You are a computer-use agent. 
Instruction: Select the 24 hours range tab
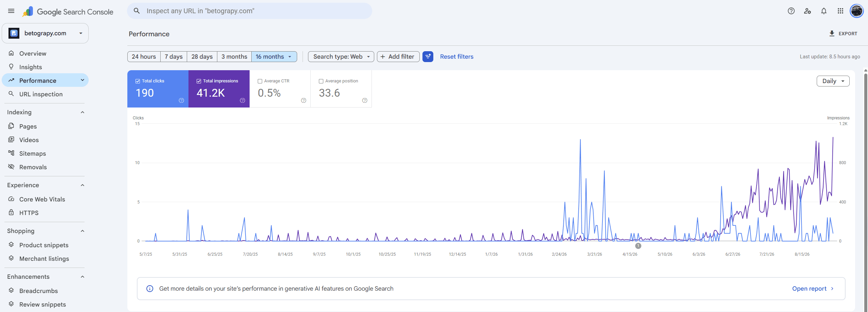point(144,57)
